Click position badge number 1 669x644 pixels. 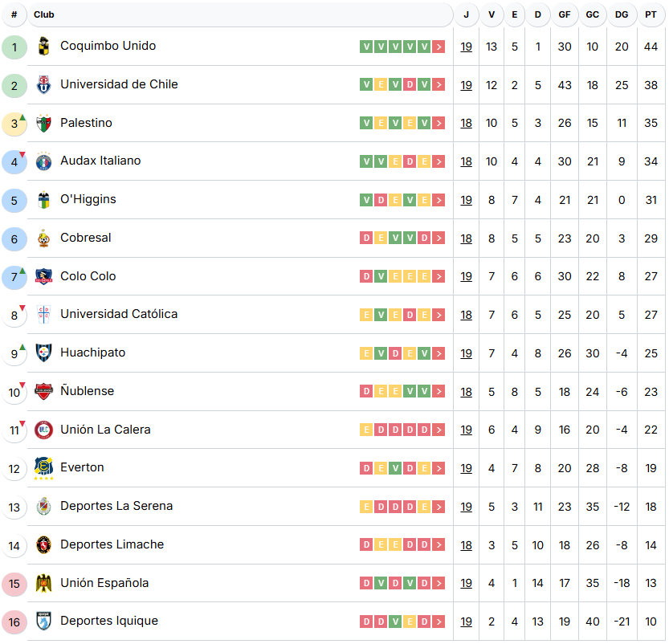pos(14,47)
